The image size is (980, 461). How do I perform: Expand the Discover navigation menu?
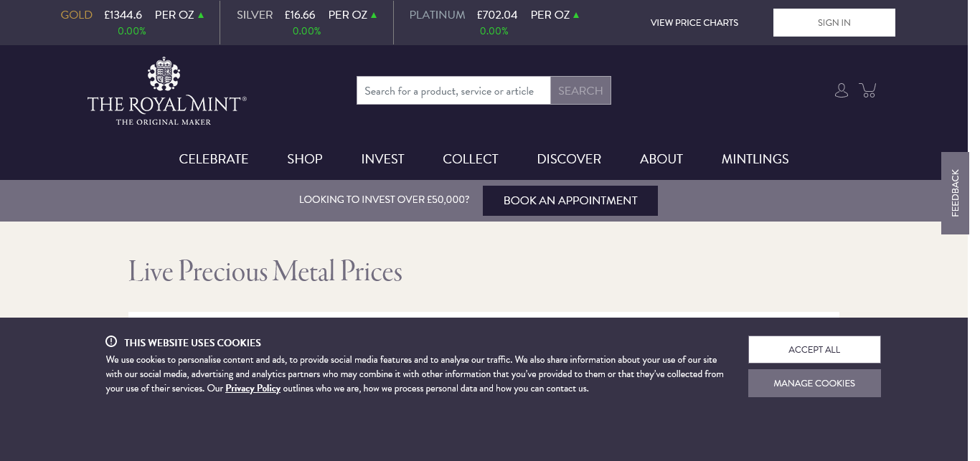(569, 159)
